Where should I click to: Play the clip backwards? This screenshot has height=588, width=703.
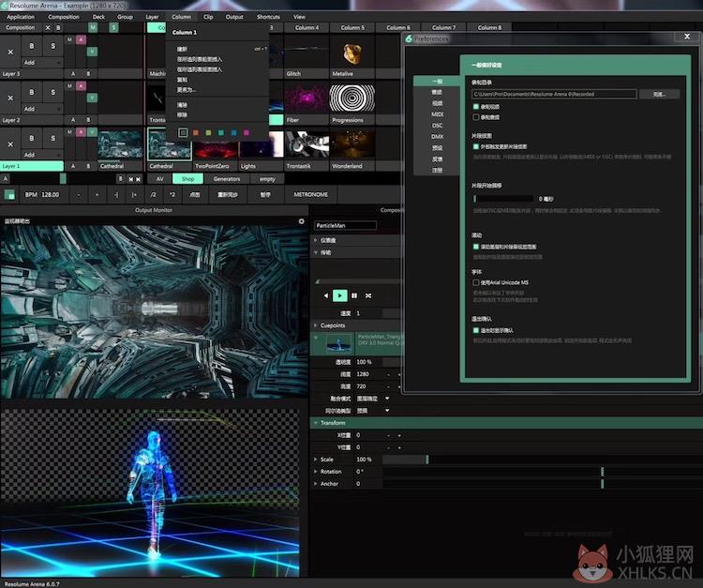coord(325,295)
